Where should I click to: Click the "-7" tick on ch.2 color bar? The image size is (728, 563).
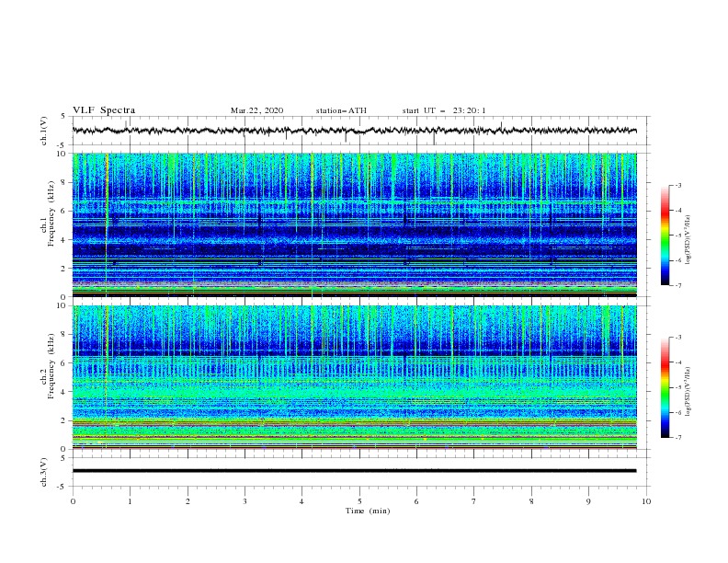(x=678, y=438)
